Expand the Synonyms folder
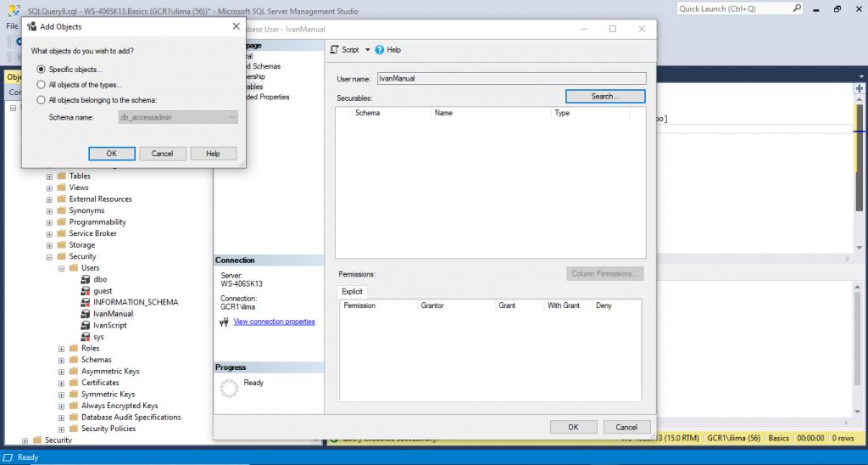Viewport: 868px width, 465px height. (x=49, y=211)
